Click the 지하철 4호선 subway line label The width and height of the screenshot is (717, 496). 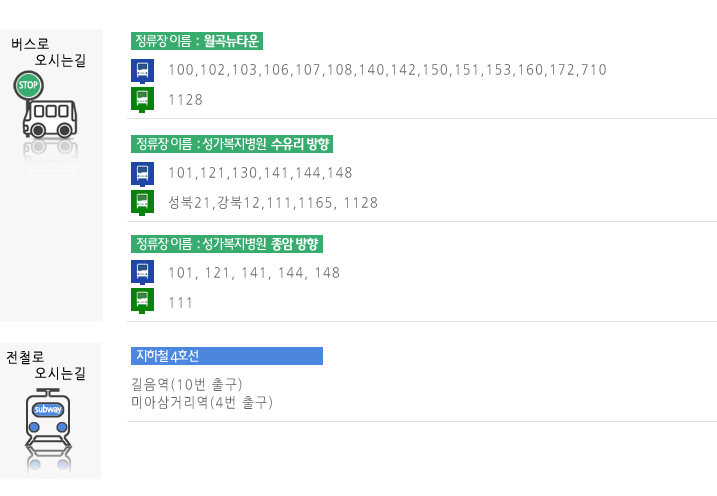(227, 356)
